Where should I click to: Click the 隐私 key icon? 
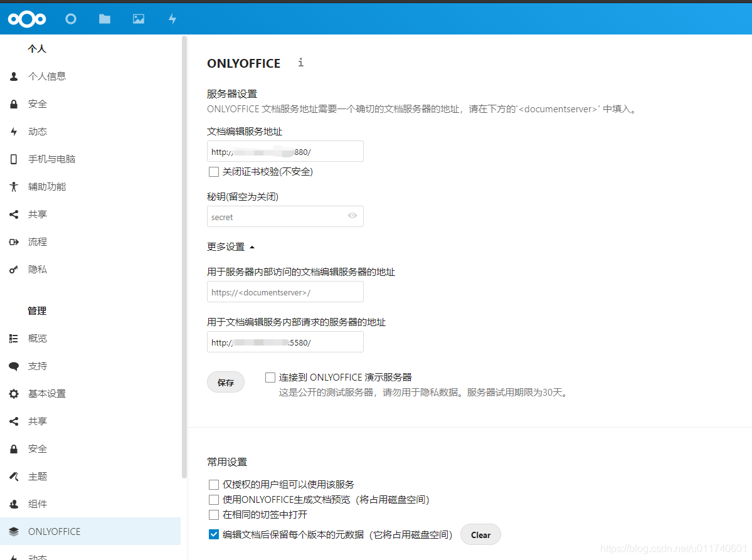14,270
